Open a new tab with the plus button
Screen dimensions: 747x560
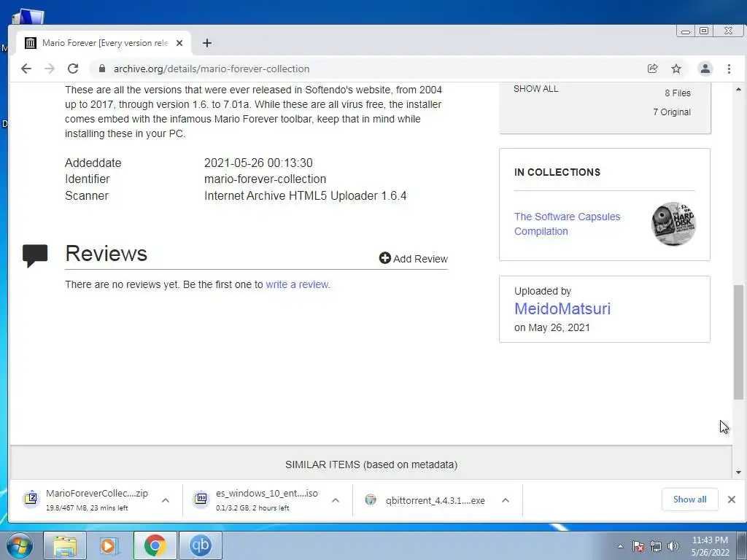pyautogui.click(x=206, y=43)
